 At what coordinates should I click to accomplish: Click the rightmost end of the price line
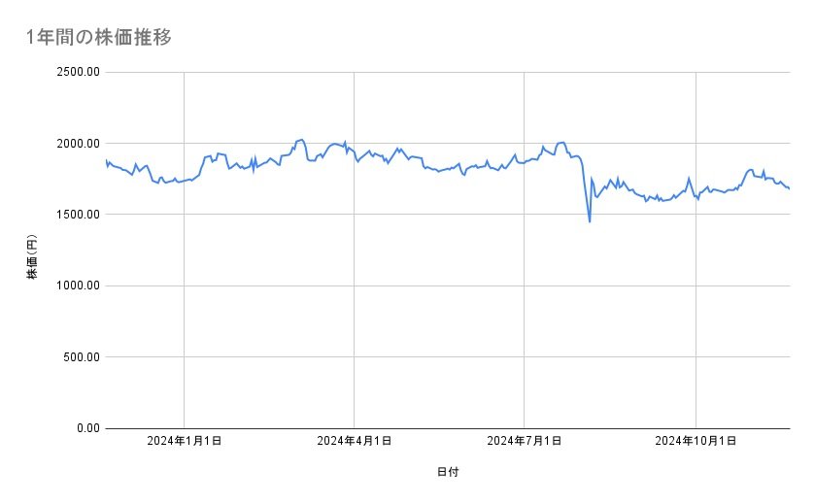790,188
